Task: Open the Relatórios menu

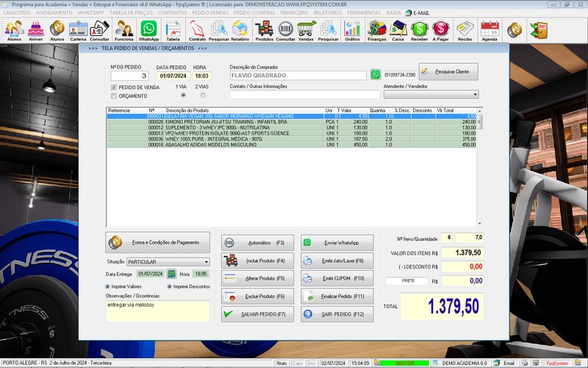Action: click(x=327, y=13)
